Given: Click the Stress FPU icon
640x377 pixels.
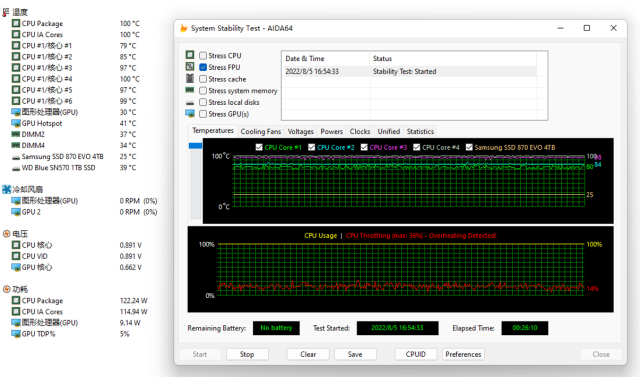Looking at the screenshot, I should (x=190, y=66).
